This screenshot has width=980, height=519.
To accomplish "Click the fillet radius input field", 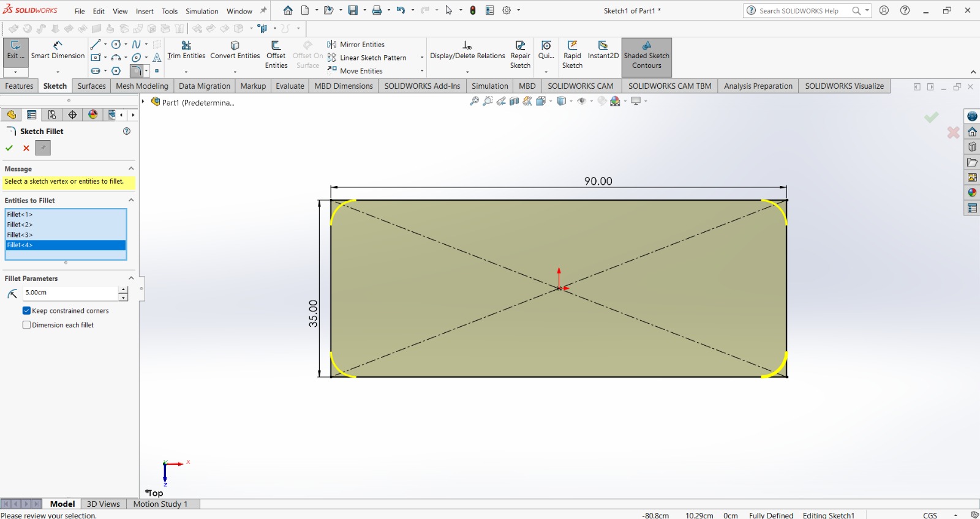I will pos(70,293).
